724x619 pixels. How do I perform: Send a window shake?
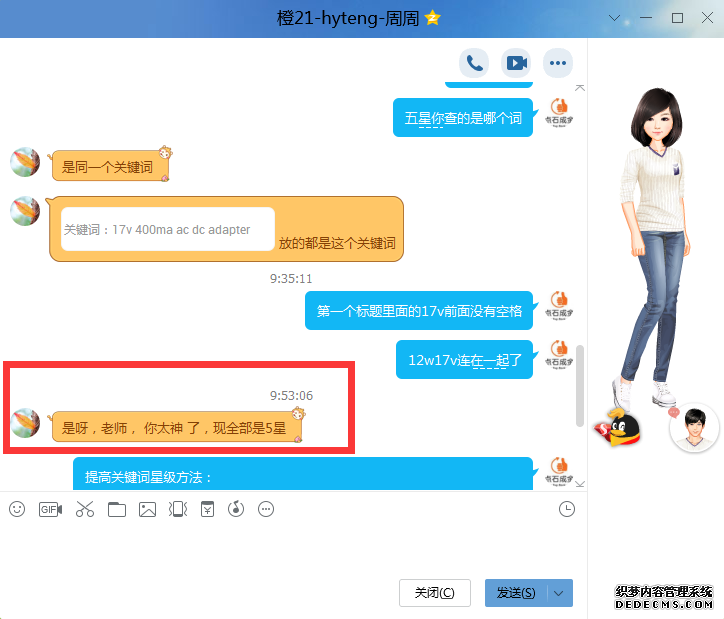point(178,509)
